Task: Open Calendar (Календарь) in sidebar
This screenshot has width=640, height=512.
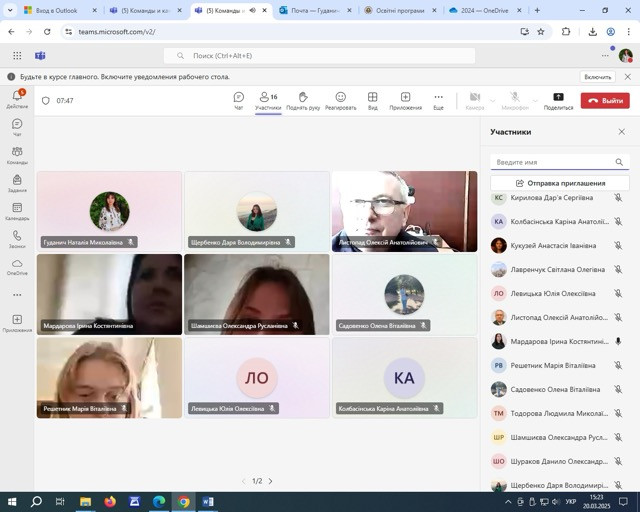Action: pos(17,211)
